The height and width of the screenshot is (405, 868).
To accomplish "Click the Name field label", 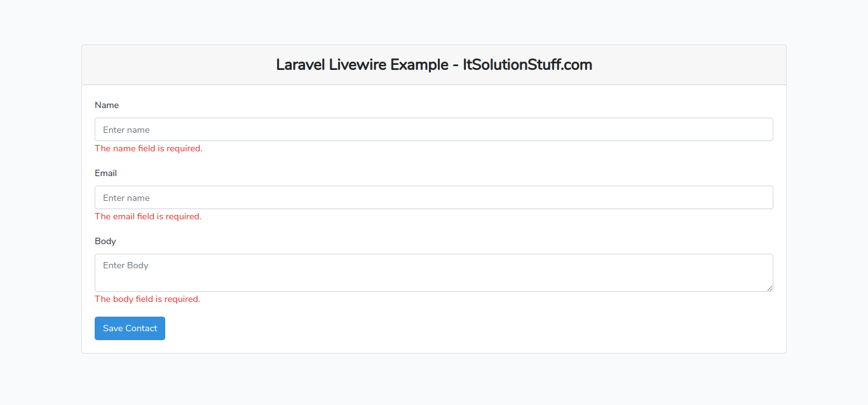I will tap(107, 105).
